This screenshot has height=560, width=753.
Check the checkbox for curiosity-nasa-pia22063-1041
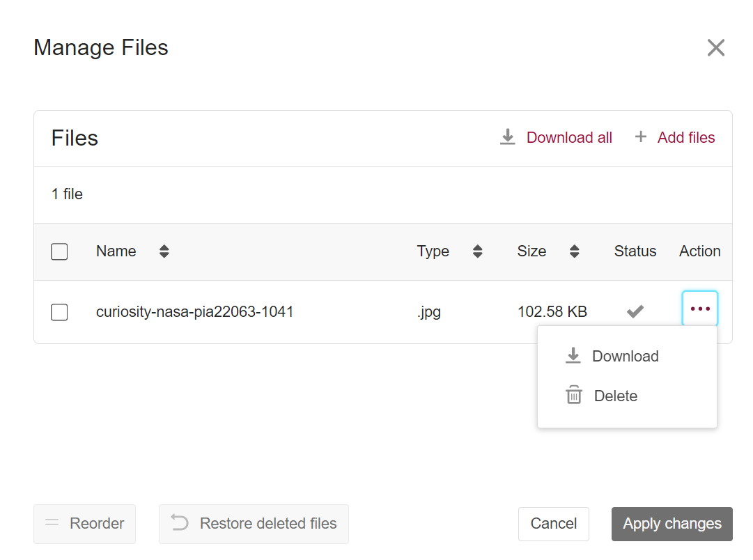59,312
